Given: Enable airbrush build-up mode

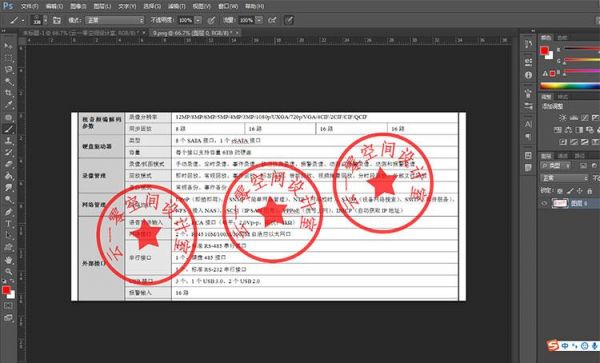Looking at the screenshot, I should click(272, 20).
